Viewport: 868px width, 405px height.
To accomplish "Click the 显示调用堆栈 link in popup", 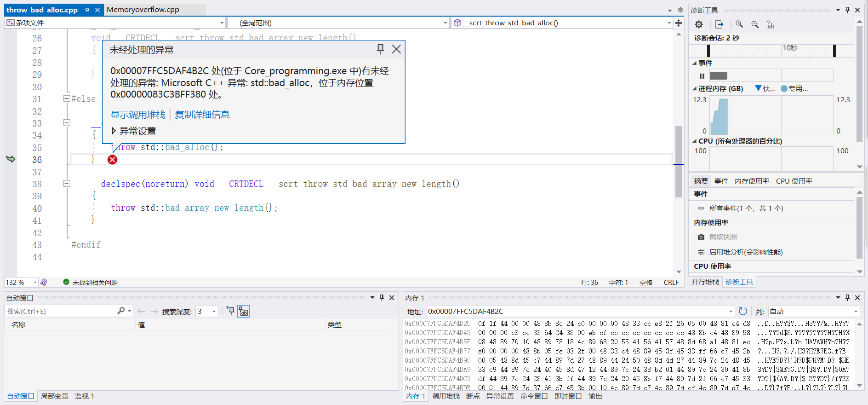I will 137,115.
